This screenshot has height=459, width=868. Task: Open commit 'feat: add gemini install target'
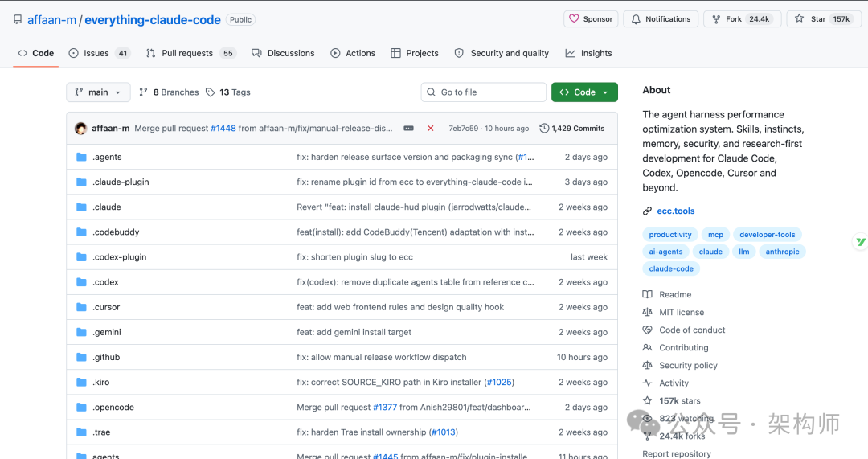(354, 332)
